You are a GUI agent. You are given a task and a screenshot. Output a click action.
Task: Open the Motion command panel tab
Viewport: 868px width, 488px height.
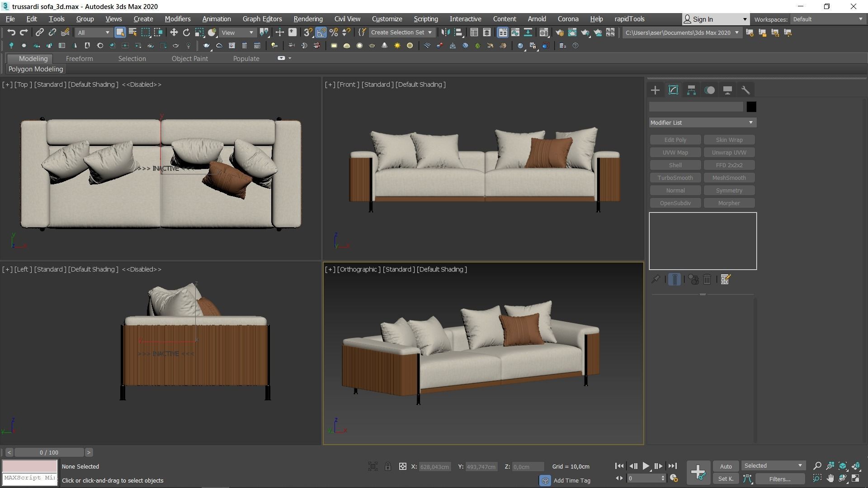(709, 90)
